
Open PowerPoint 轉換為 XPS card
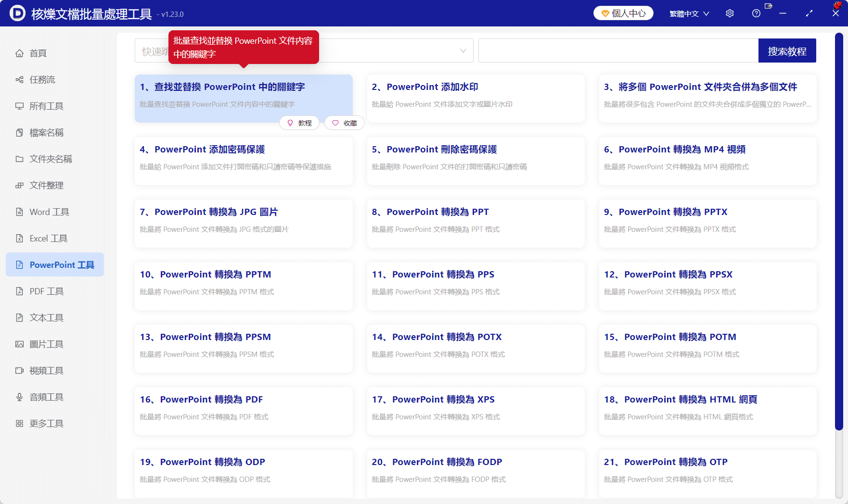point(475,411)
